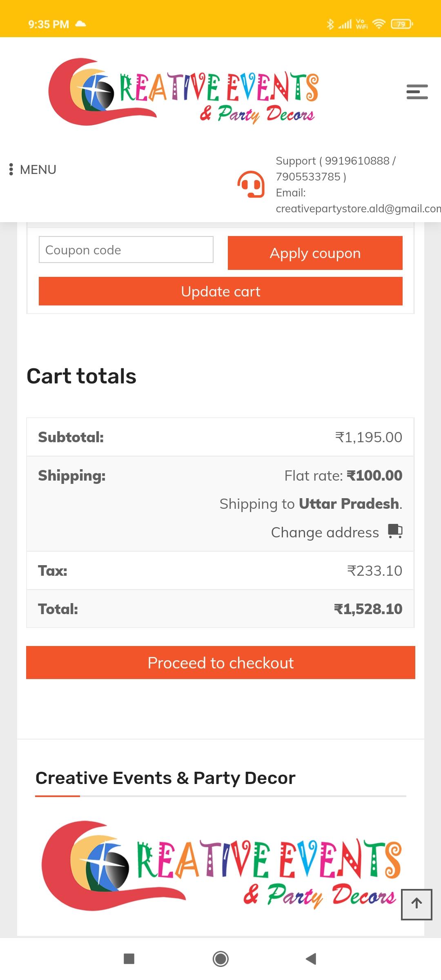Open the MENU label

pos(38,169)
